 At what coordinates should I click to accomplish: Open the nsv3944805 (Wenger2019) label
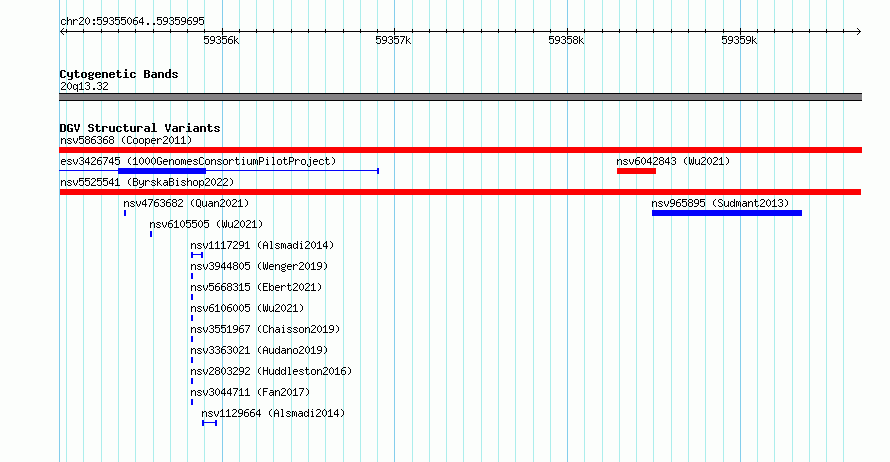pos(259,266)
